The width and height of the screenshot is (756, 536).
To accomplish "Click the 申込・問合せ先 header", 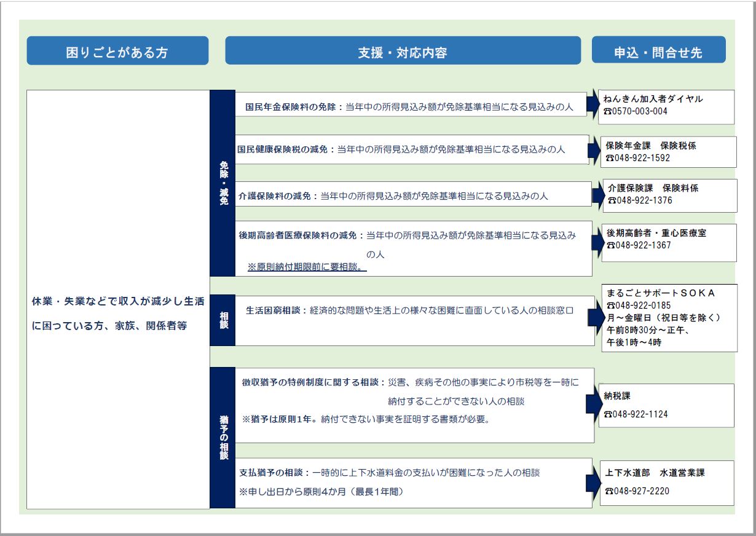I will coord(658,50).
